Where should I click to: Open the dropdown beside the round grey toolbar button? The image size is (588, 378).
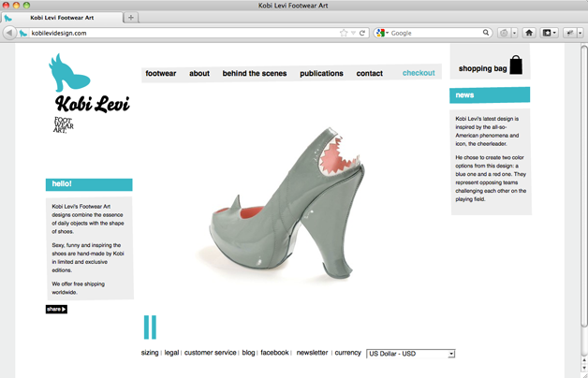[x=514, y=33]
